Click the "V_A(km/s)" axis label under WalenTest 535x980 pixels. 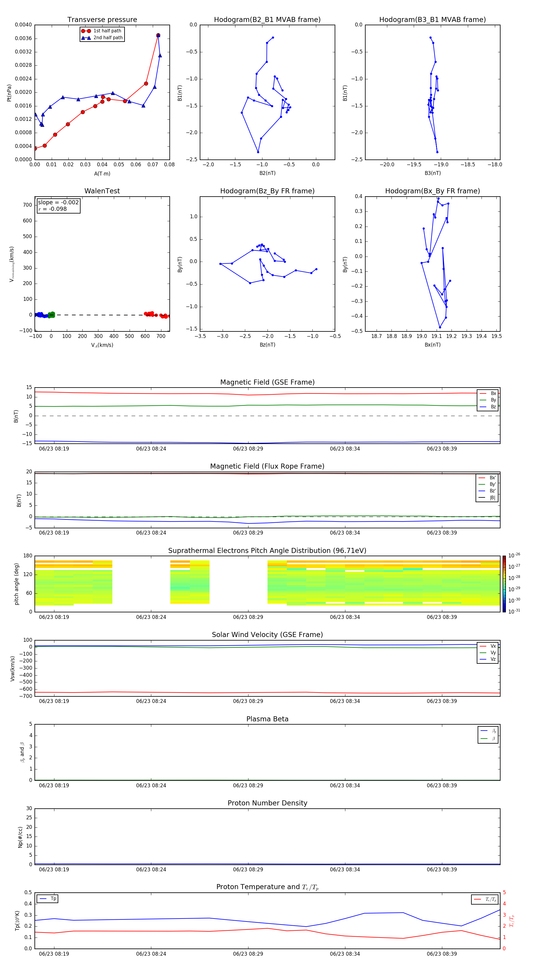tap(102, 345)
